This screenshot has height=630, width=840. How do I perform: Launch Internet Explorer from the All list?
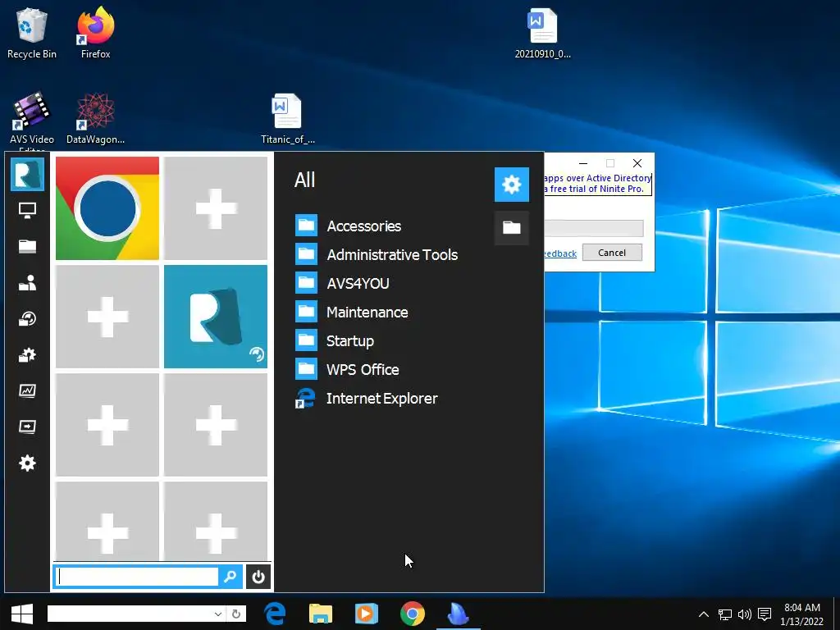367,399
